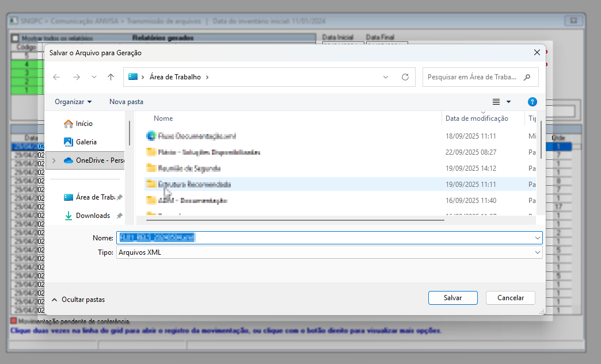The image size is (601, 364).
Task: Open the Organizar menu
Action: [x=73, y=102]
